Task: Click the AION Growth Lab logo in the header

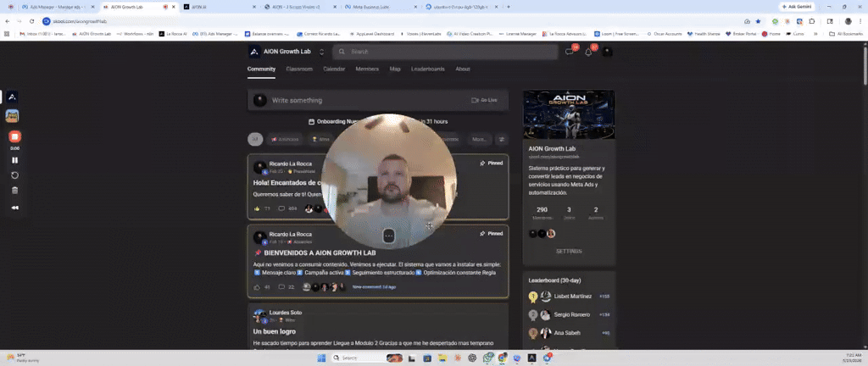Action: click(253, 52)
